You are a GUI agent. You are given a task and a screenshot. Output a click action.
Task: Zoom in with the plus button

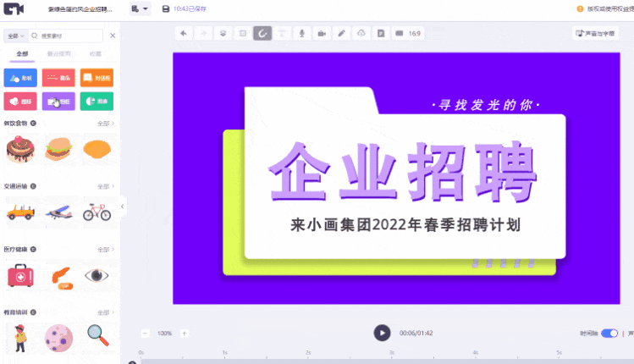point(185,334)
